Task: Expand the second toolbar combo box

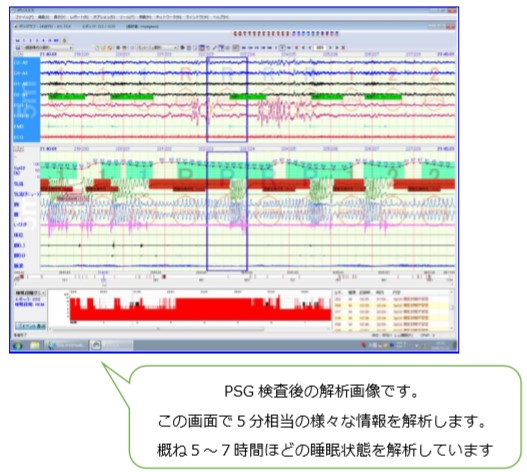Action: (x=157, y=48)
